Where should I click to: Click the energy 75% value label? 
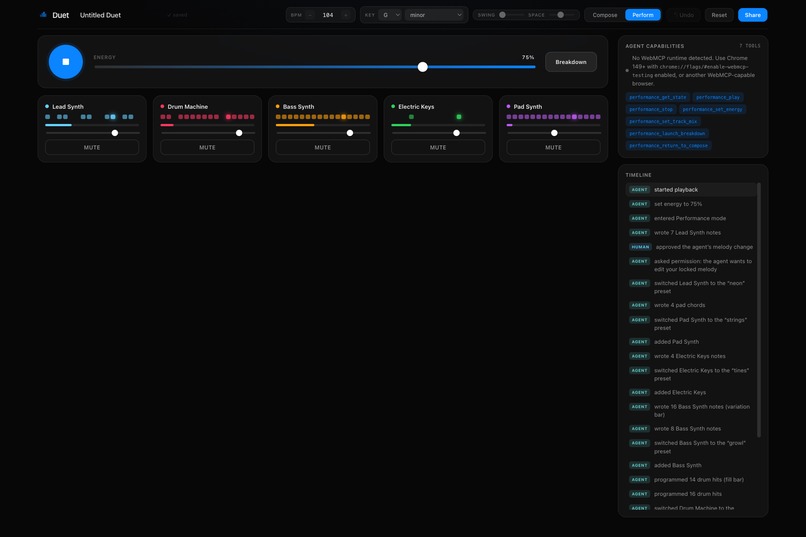(x=528, y=58)
